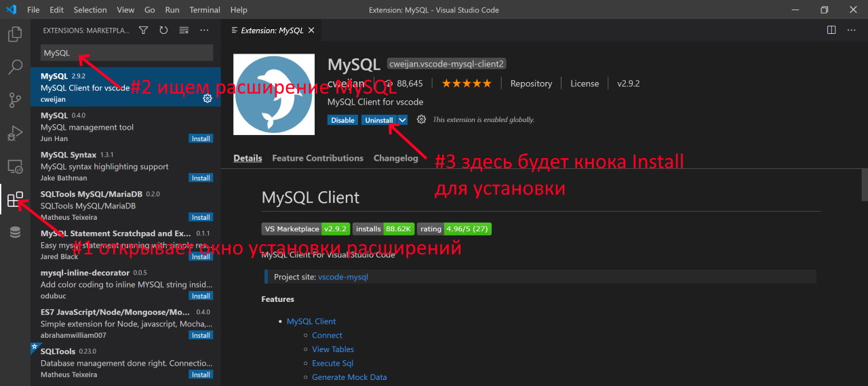Switch to the Details tab

click(x=248, y=158)
